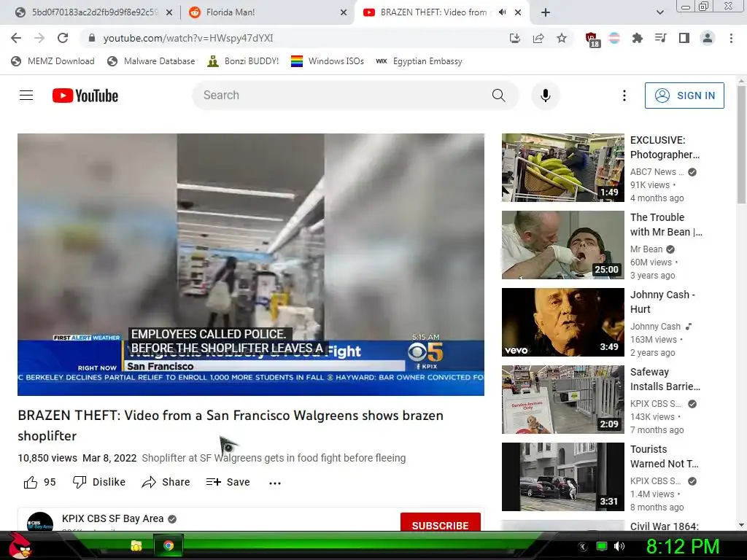Open Chrome's three-dot menu

pyautogui.click(x=731, y=38)
